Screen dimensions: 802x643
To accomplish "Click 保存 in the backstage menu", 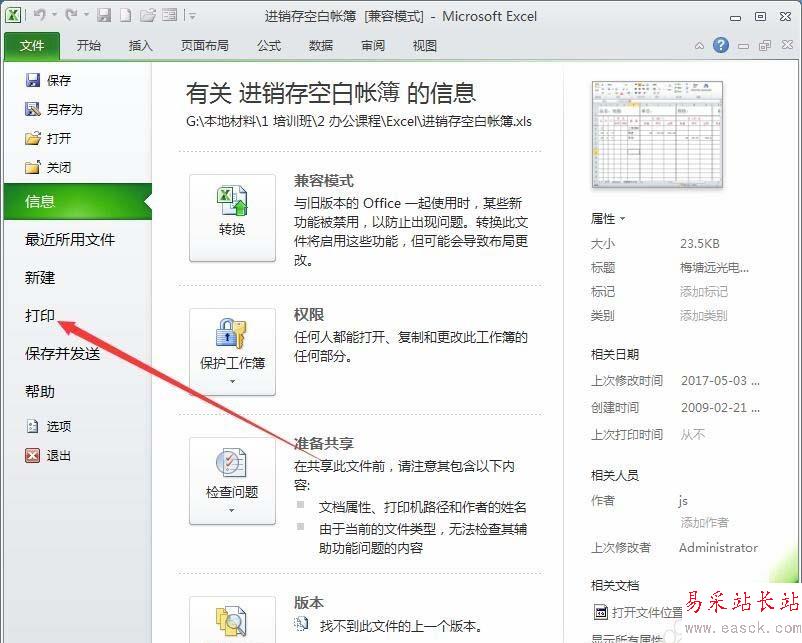I will [49, 80].
